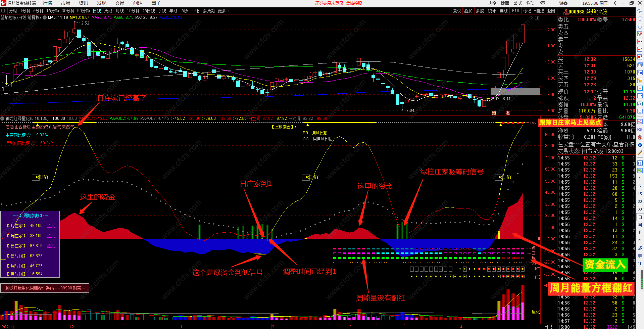Open the 多周期 period option
The image size is (644, 329).
pos(209,11)
